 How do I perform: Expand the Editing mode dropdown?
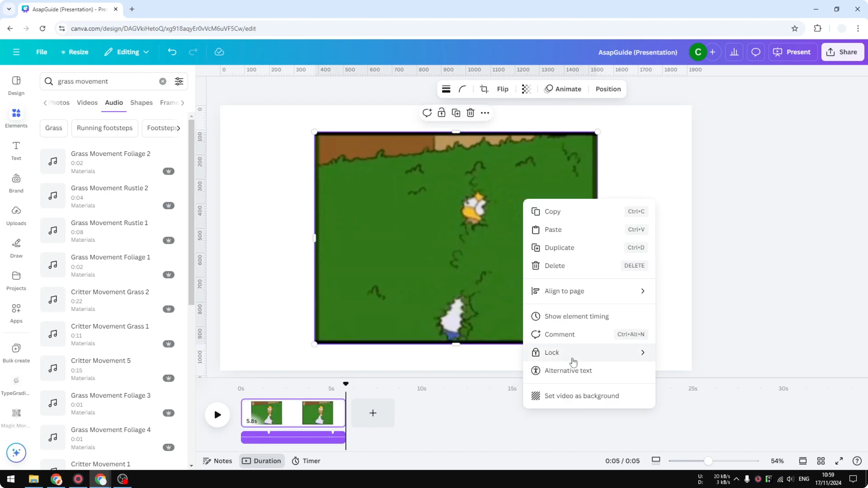[x=126, y=52]
